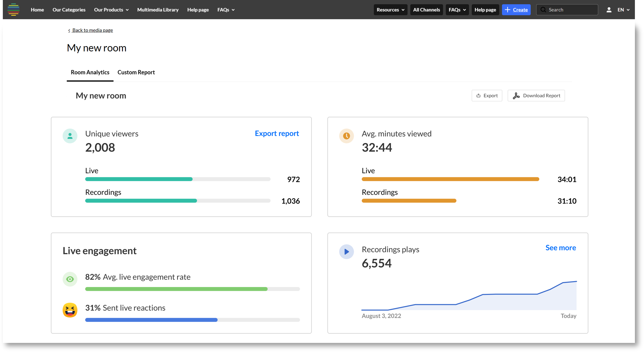
Task: Click the striped site logo icon
Action: 13,10
